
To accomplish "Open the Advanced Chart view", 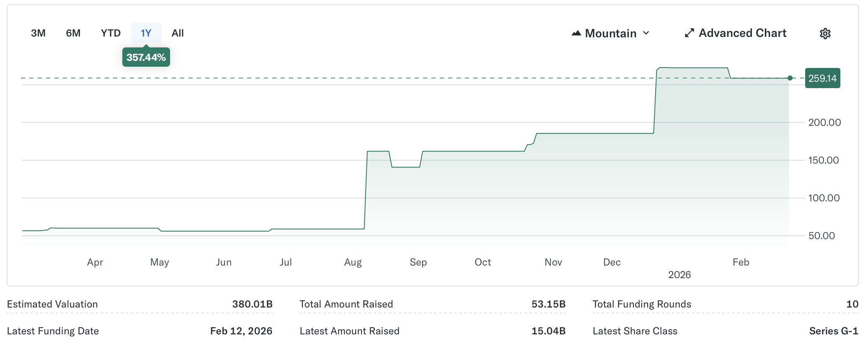I will [742, 33].
